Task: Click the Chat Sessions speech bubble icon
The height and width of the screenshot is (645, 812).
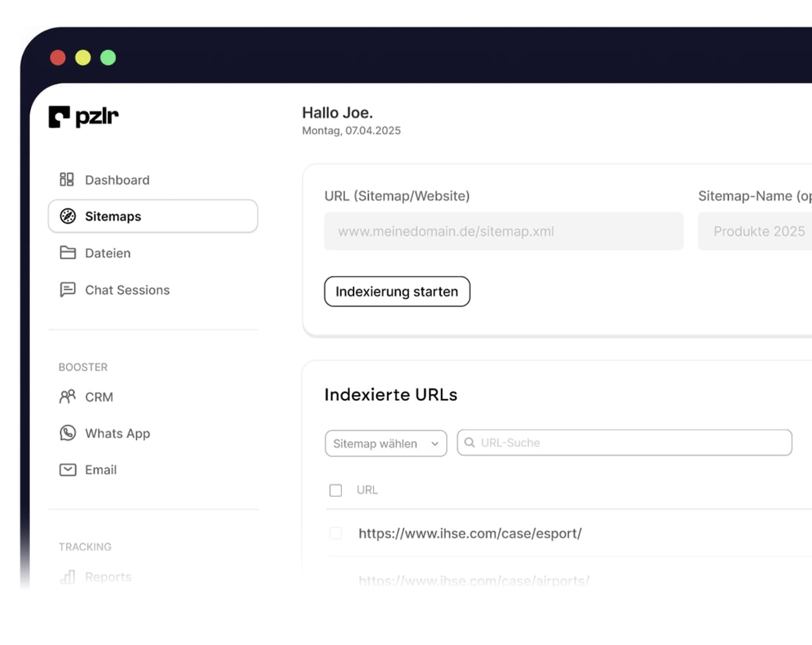Action: (68, 289)
